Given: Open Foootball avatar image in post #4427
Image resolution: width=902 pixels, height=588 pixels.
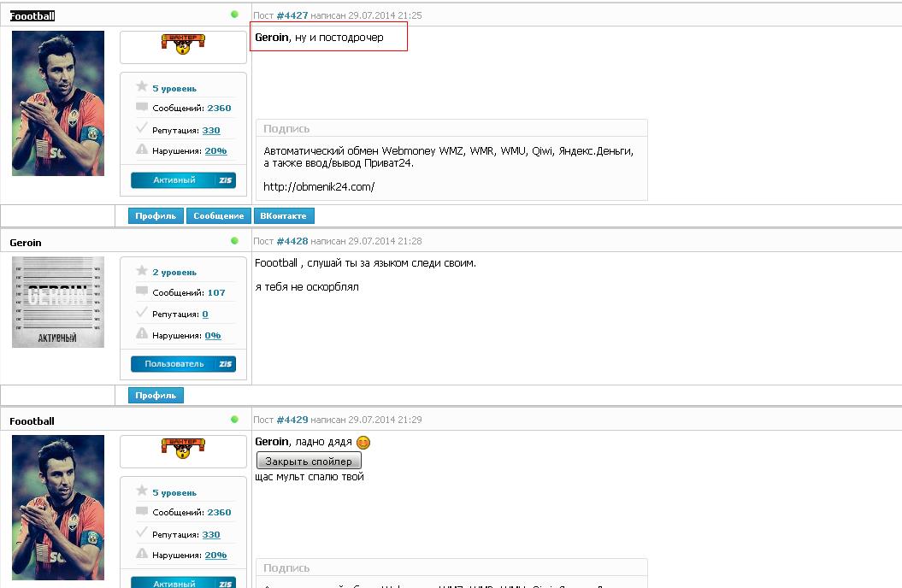Looking at the screenshot, I should (58, 103).
